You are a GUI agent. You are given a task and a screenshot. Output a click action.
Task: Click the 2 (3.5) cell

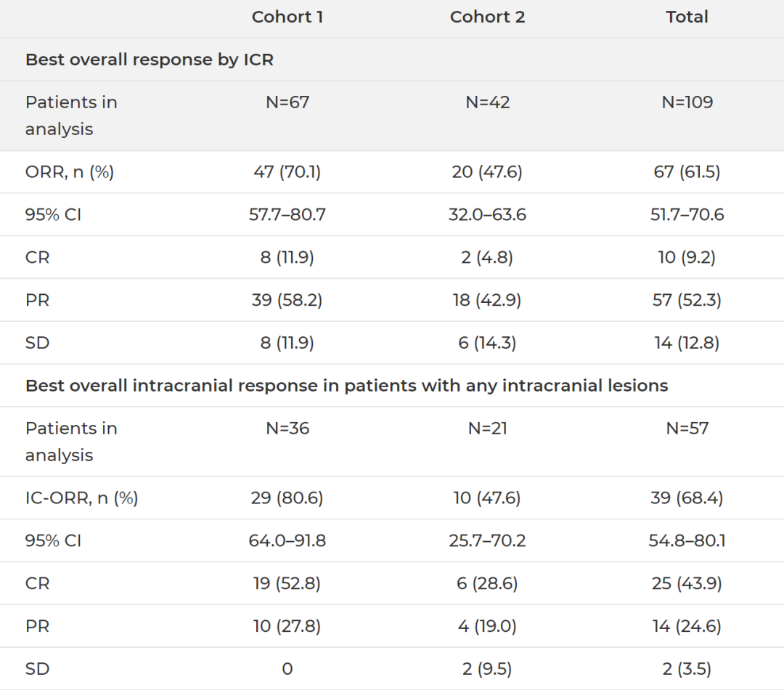(x=687, y=669)
